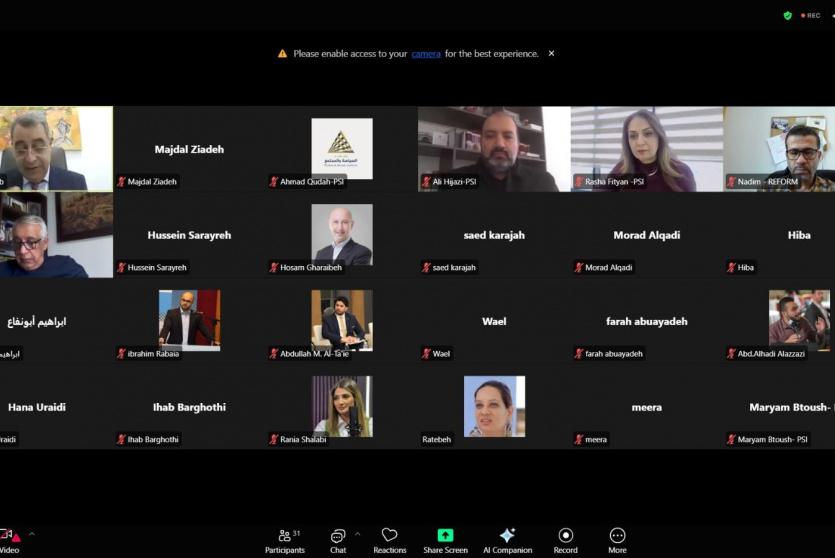Screen dimensions: 835x558
Task: Dismiss the camera access notification
Action: pos(551,54)
